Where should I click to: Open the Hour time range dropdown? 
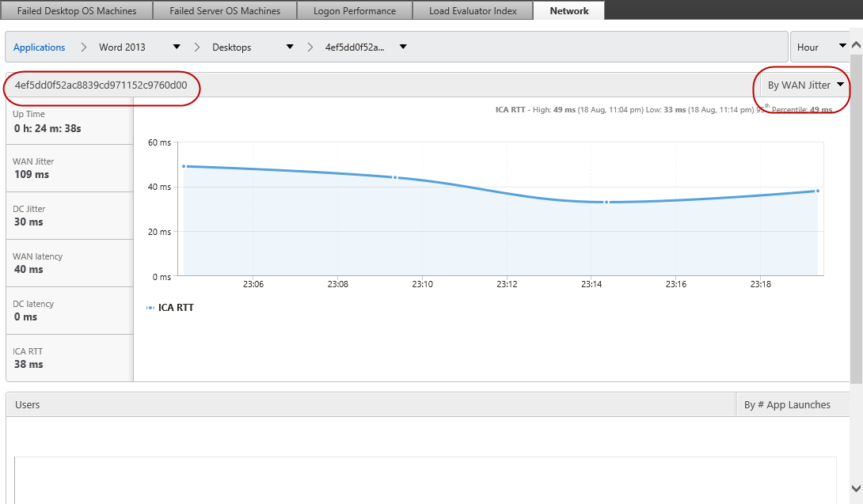[819, 46]
